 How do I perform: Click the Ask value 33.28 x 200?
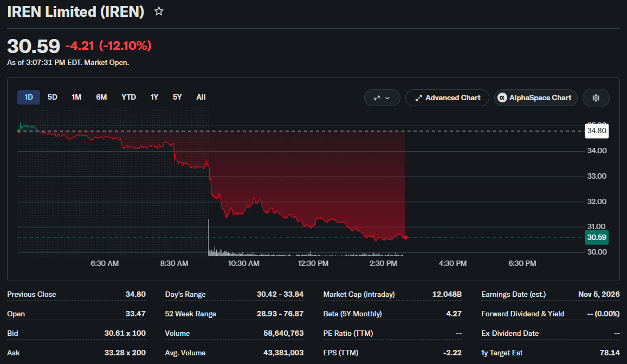coord(125,353)
